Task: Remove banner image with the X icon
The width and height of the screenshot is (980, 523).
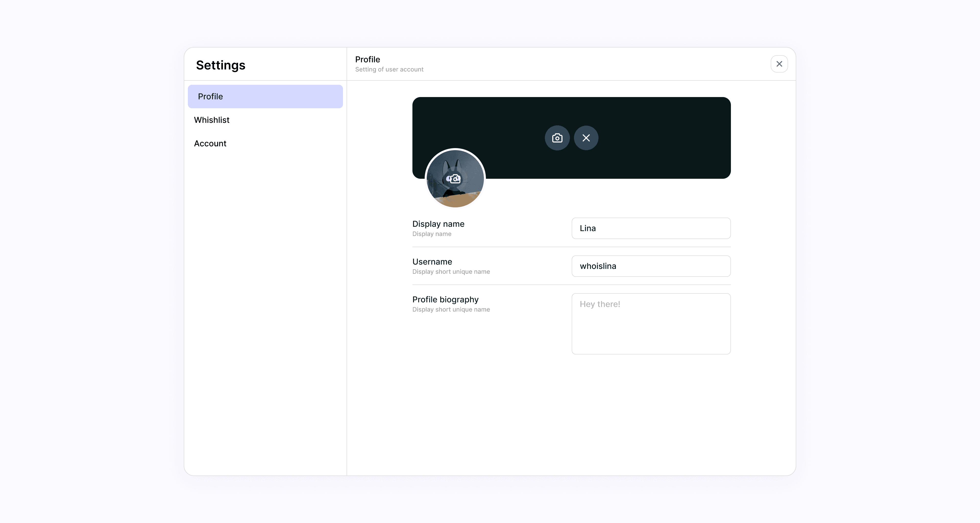Action: 586,138
